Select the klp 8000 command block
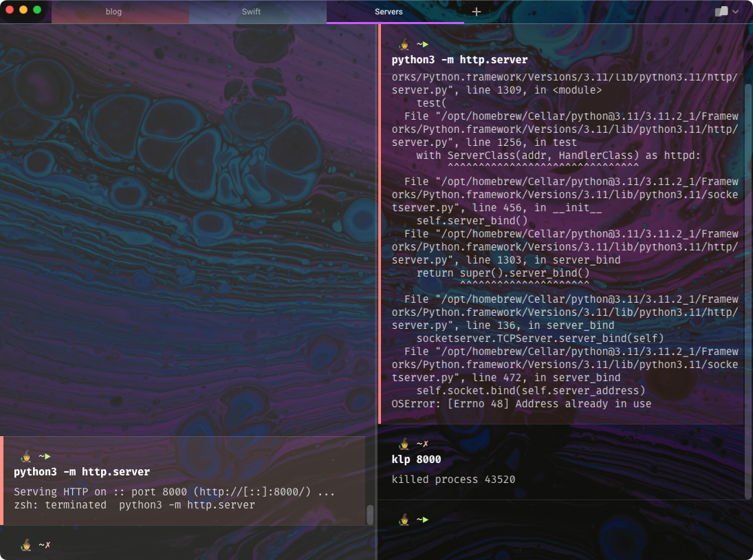Screen dimensions: 753x560 tap(416, 460)
